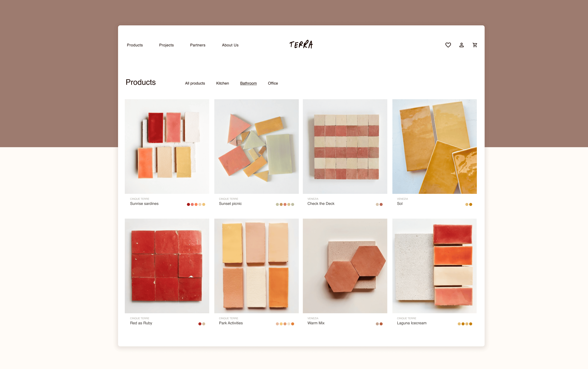Screen dimensions: 588x369
Task: Select the light yellow swatch for Sol
Action: 467,205
